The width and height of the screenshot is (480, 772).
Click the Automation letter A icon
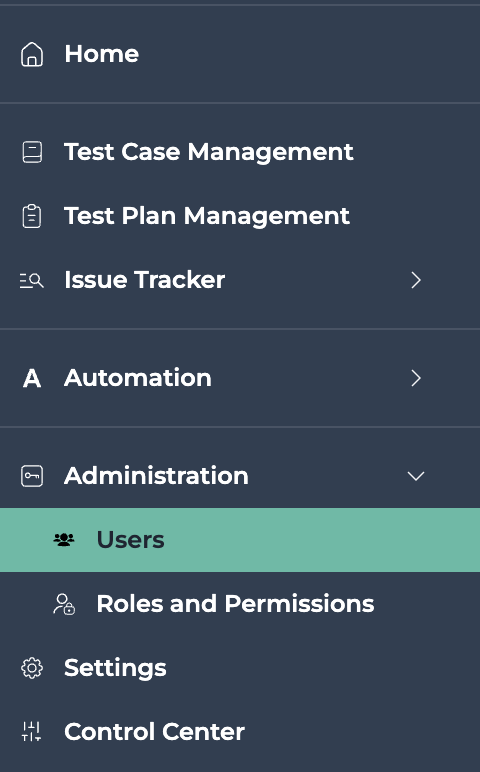[x=32, y=378]
